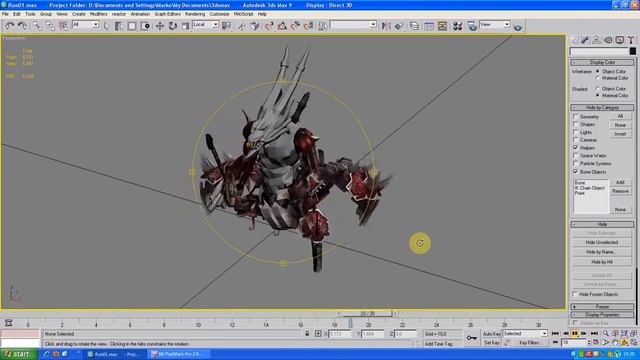Open Select by Name dialog icon
The width and height of the screenshot is (640, 360).
pos(119,26)
